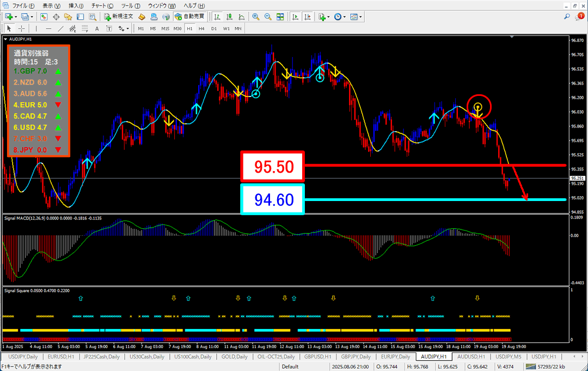The height and width of the screenshot is (371, 588).
Task: Switch timeframe to H4
Action: click(x=202, y=28)
